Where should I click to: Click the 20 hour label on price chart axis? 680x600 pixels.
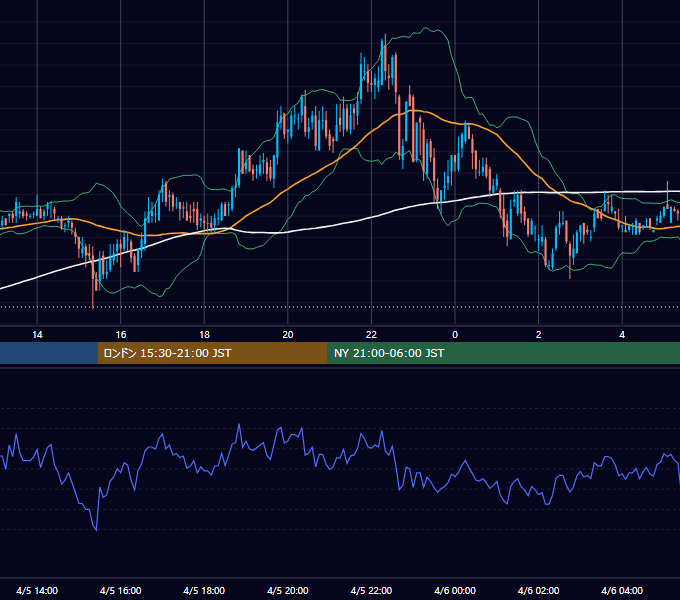coord(288,335)
